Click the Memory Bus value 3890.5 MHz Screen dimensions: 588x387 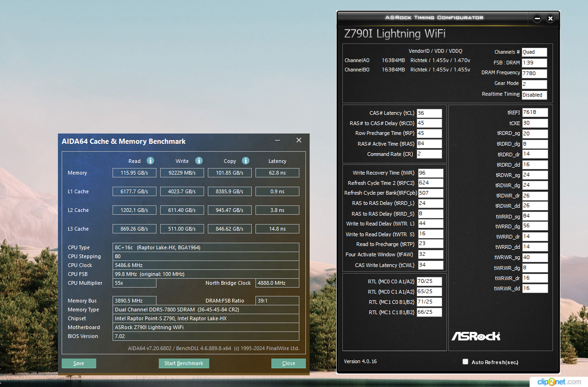[135, 301]
